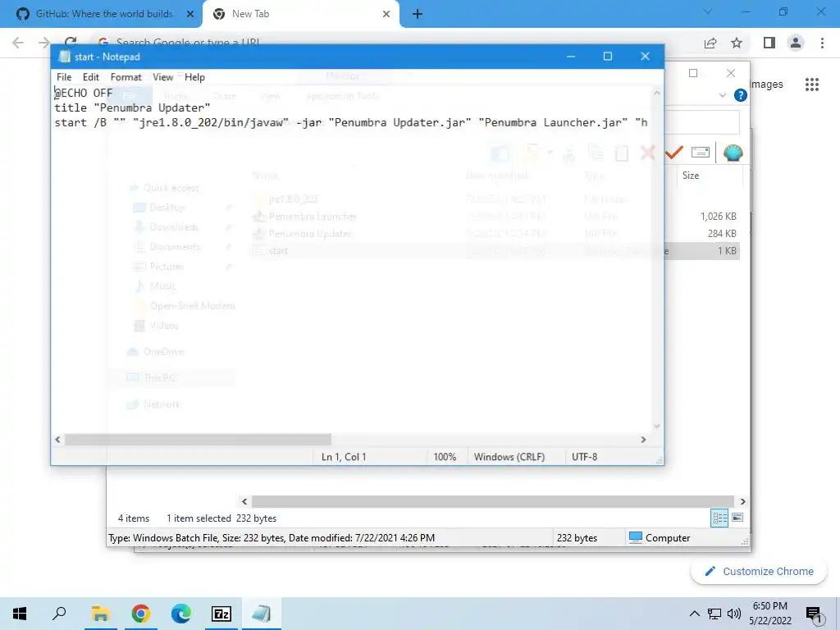
Task: Maximize the Explorer window
Action: point(692,73)
